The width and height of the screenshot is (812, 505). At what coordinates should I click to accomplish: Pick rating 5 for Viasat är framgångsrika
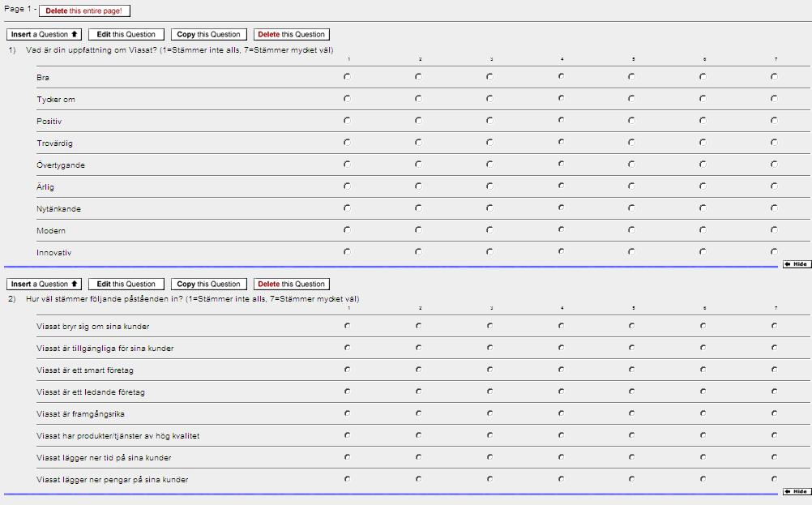[x=631, y=413]
